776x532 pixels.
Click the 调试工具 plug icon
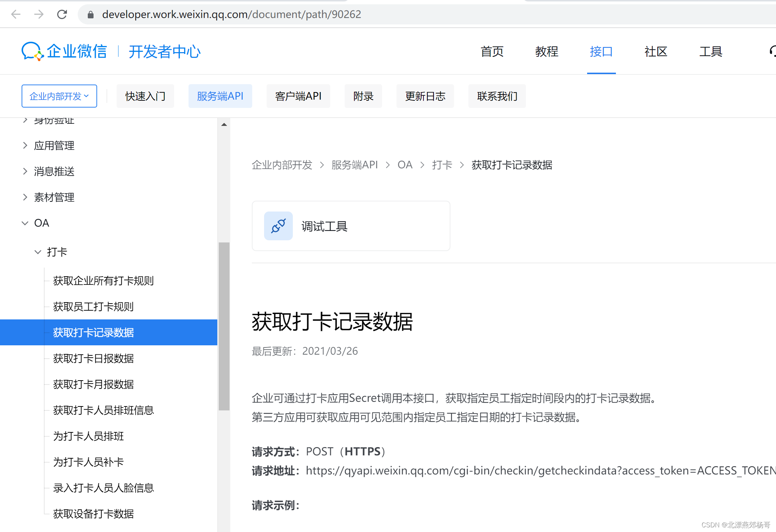coord(278,226)
